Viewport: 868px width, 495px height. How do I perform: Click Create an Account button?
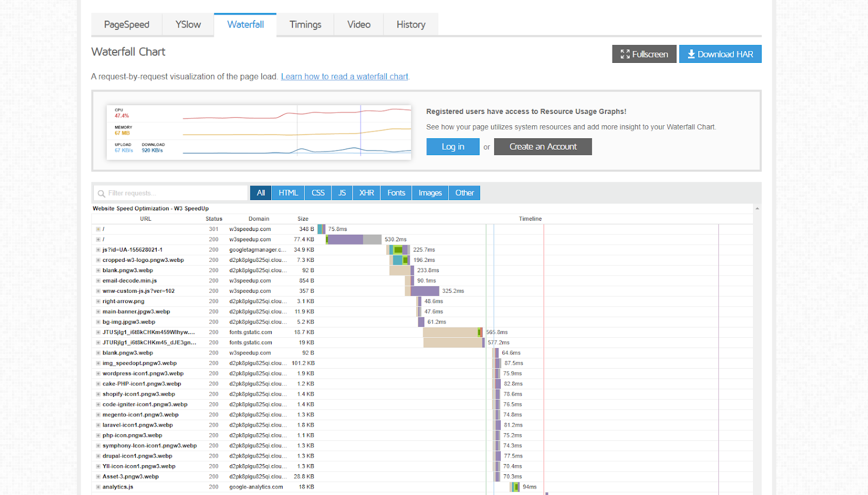(x=542, y=147)
